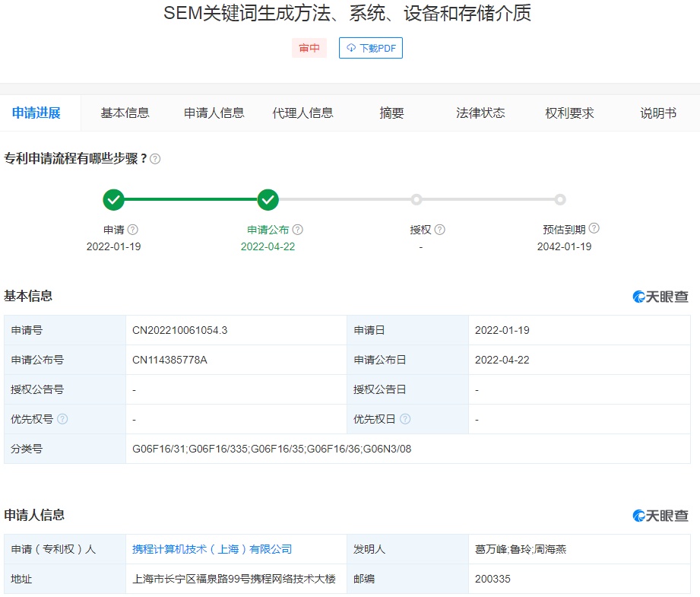Viewport: 700px width, 597px height.
Task: Click the 预估到期 step label
Action: [x=564, y=230]
